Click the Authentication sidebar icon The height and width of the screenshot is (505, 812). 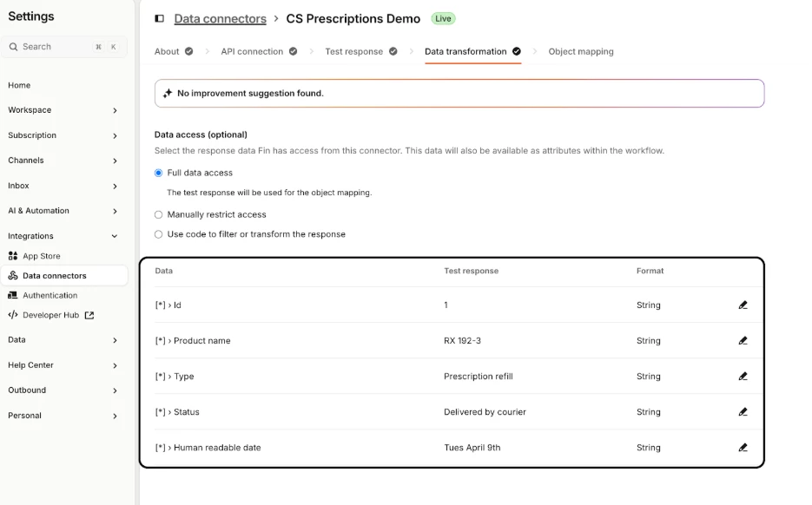click(x=13, y=295)
